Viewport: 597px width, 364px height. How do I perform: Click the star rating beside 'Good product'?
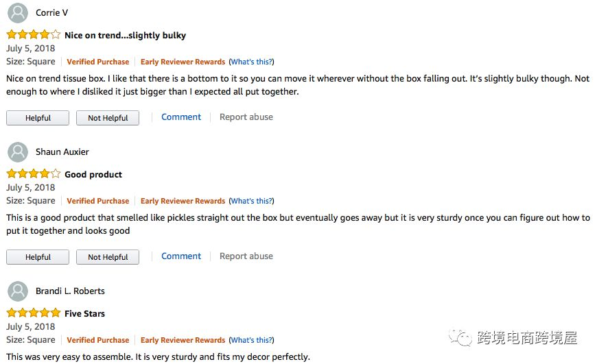[34, 174]
